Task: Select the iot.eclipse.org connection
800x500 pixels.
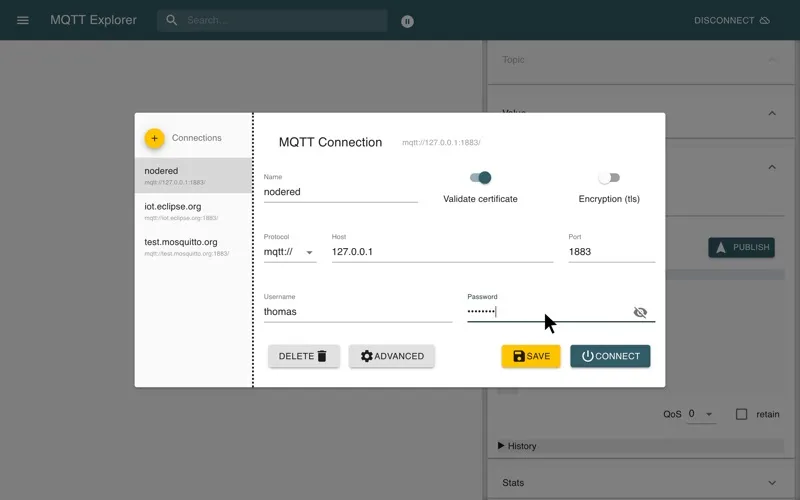Action: point(193,211)
